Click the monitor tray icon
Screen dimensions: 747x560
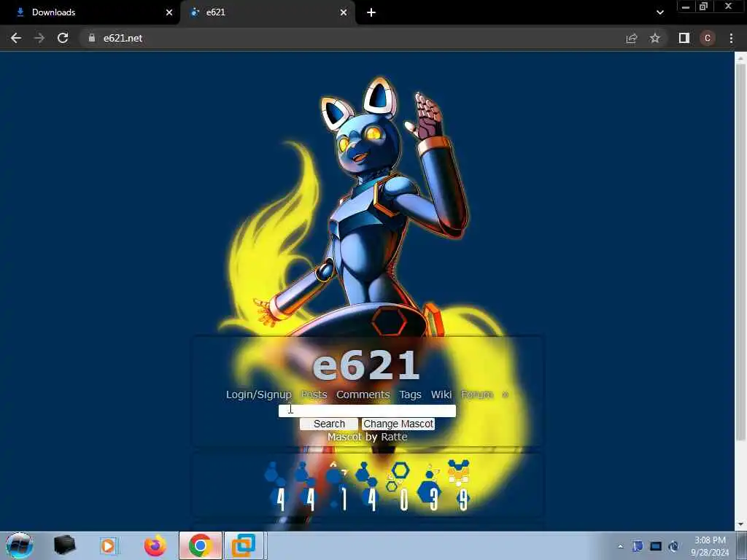(656, 546)
